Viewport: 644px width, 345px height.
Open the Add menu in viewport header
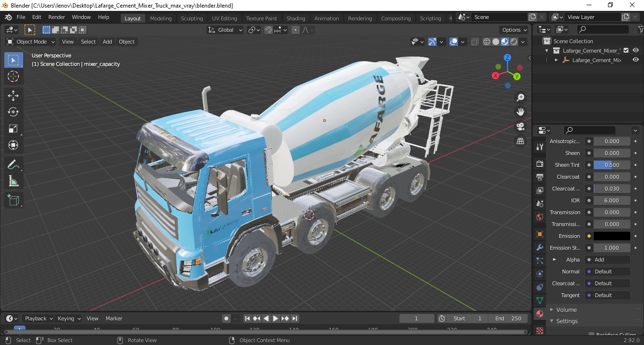coord(107,42)
